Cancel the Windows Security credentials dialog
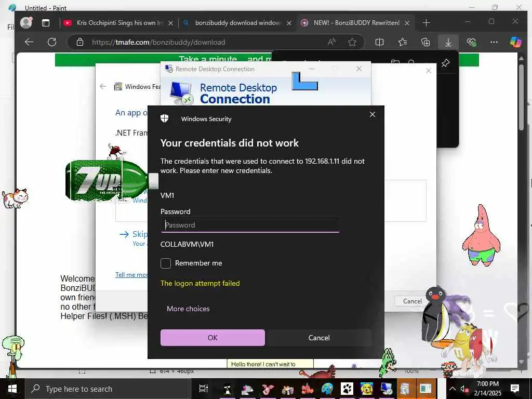This screenshot has width=532, height=399. pos(318,338)
